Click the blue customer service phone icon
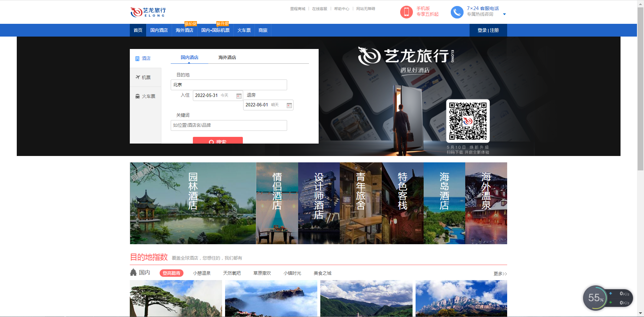The image size is (644, 317). tap(457, 12)
